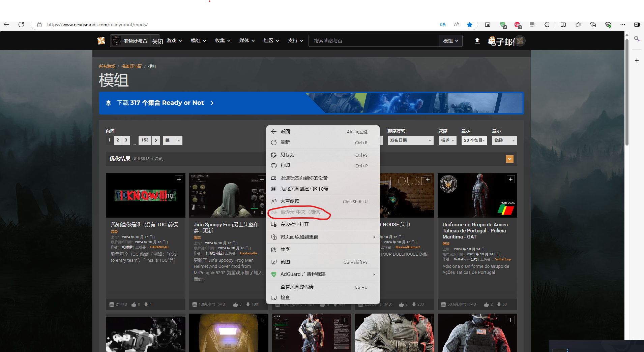
Task: Open the AdGuard 广告拦截器 submenu in the context menu
Action: (323, 275)
